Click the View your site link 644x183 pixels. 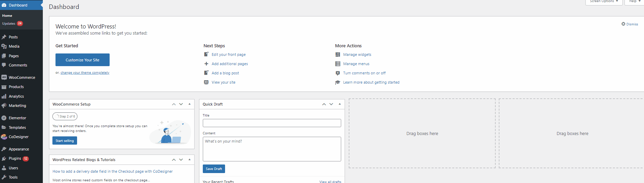(223, 82)
